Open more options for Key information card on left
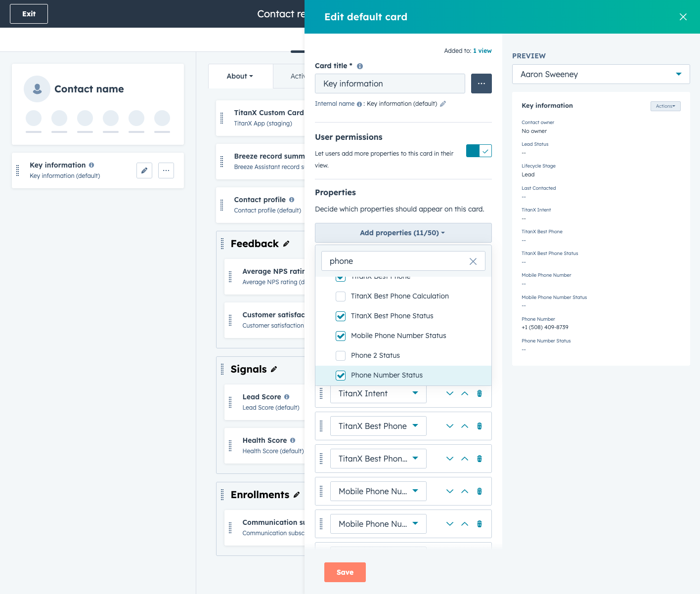 click(x=166, y=170)
